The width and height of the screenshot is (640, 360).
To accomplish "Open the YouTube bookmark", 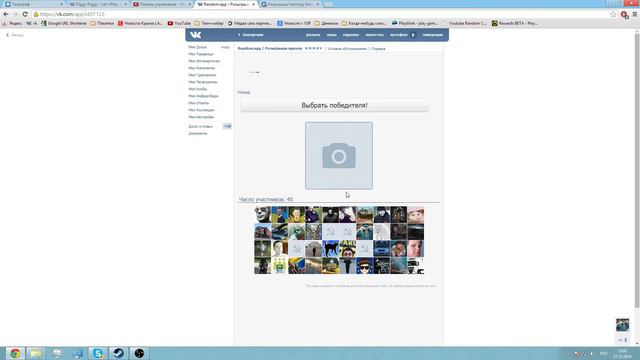I will [x=179, y=23].
